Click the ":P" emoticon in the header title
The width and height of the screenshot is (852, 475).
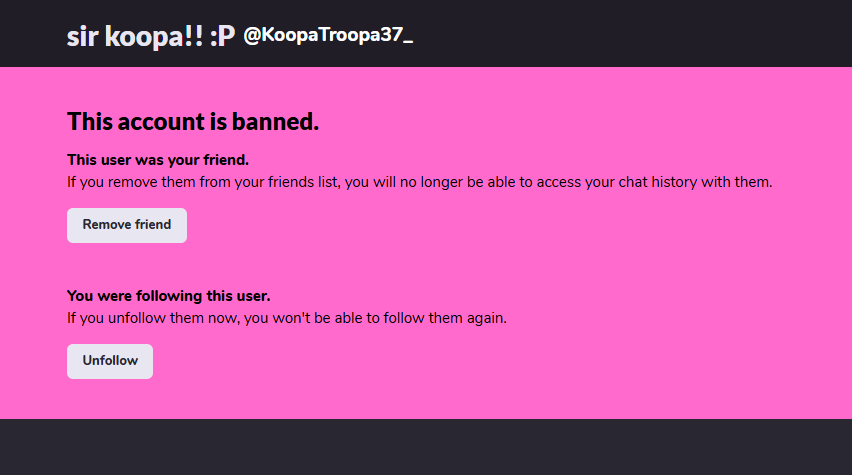222,36
